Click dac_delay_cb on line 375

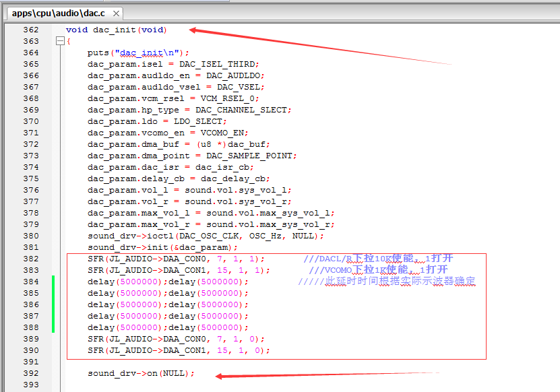pos(233,178)
